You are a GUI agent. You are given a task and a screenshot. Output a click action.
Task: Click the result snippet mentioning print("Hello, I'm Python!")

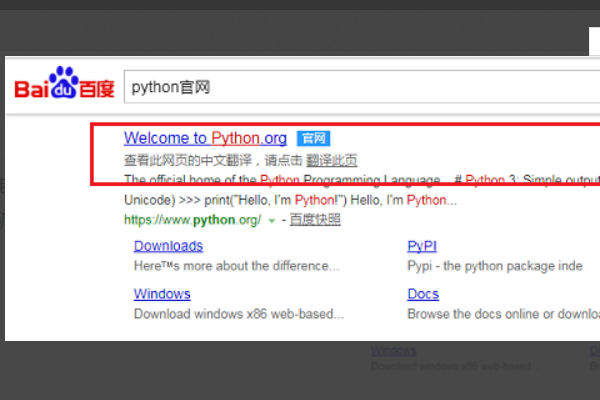[x=290, y=200]
